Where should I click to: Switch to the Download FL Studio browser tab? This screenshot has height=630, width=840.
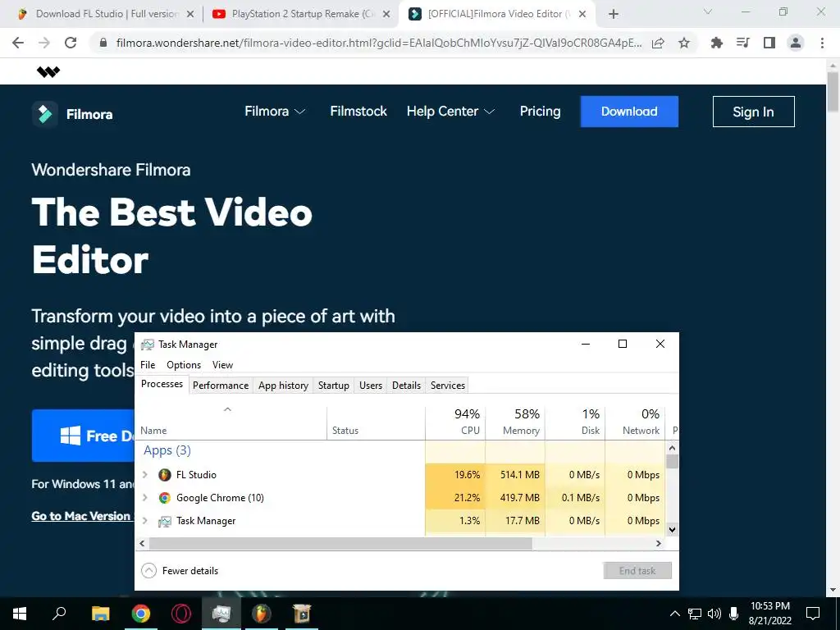[107, 14]
